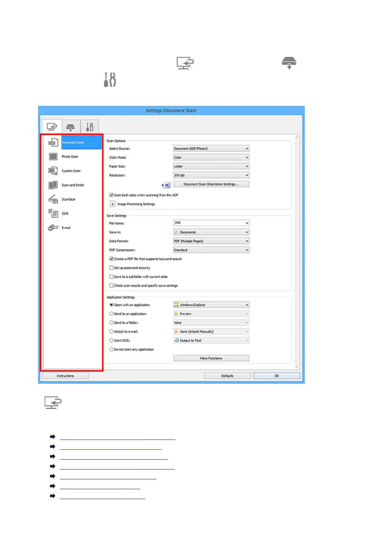
Task: Toggle Scan both sides when scanning from ADF
Action: [112, 195]
